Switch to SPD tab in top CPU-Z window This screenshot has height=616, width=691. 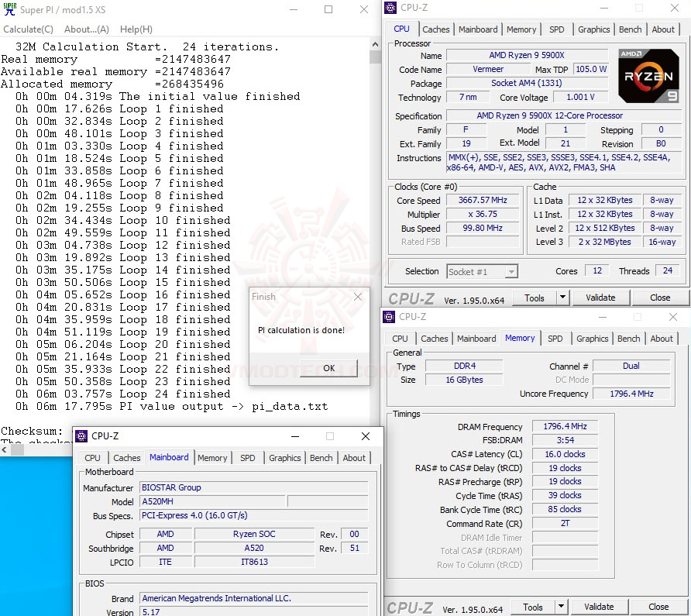(x=556, y=29)
